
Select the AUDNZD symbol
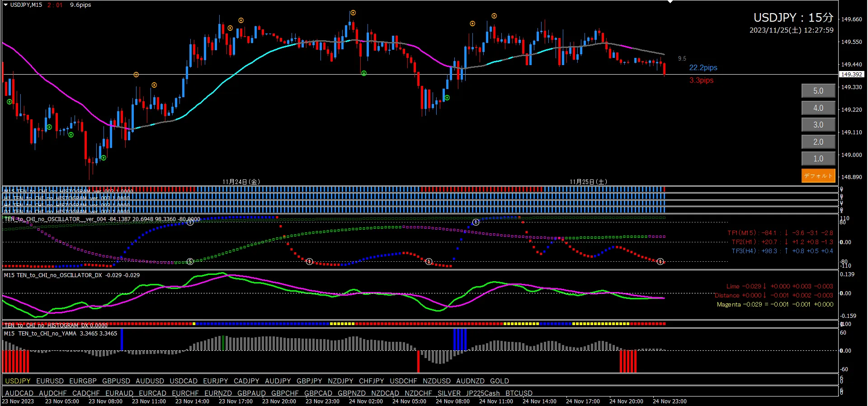tap(470, 381)
